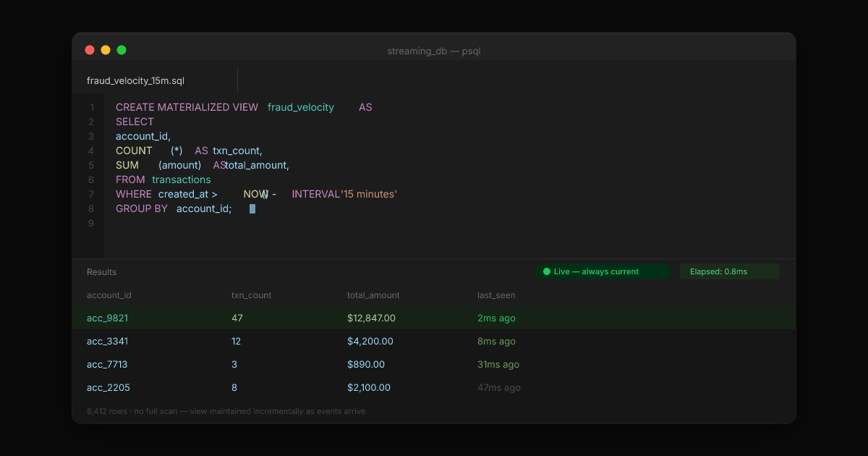Click the total_amount column header
Viewport: 868px width, 456px height.
pyautogui.click(x=373, y=295)
